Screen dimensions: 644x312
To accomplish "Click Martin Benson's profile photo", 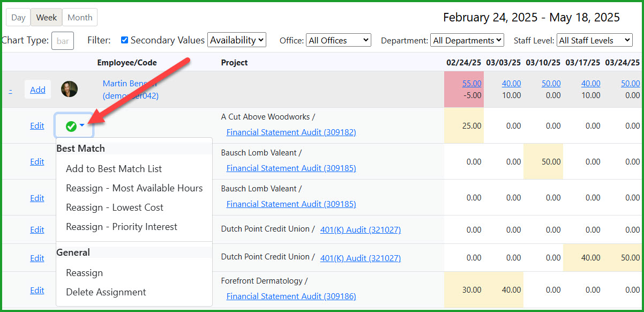I will pos(69,89).
